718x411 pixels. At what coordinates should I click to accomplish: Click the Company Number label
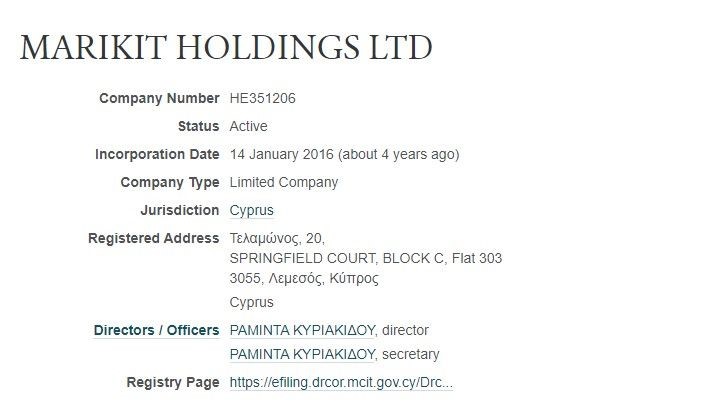click(159, 98)
